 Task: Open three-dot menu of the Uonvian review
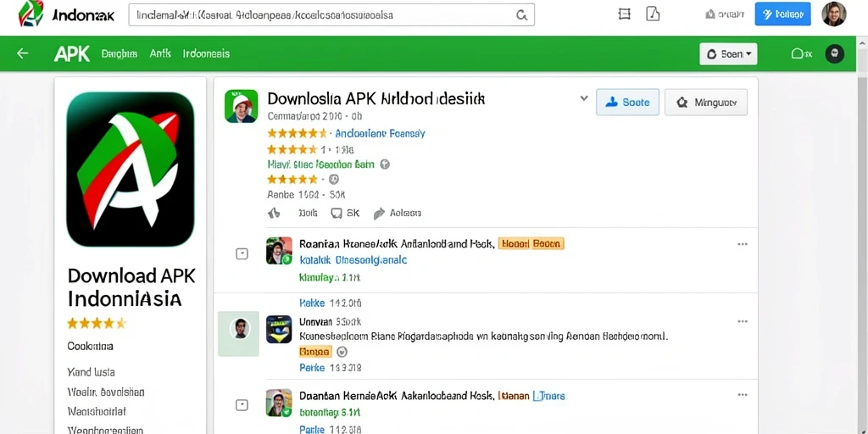pyautogui.click(x=743, y=321)
